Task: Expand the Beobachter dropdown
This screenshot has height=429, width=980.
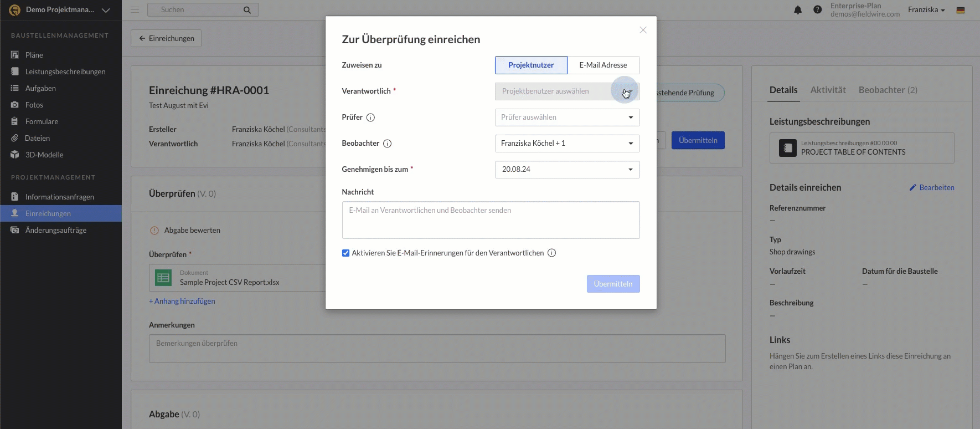Action: pos(567,144)
